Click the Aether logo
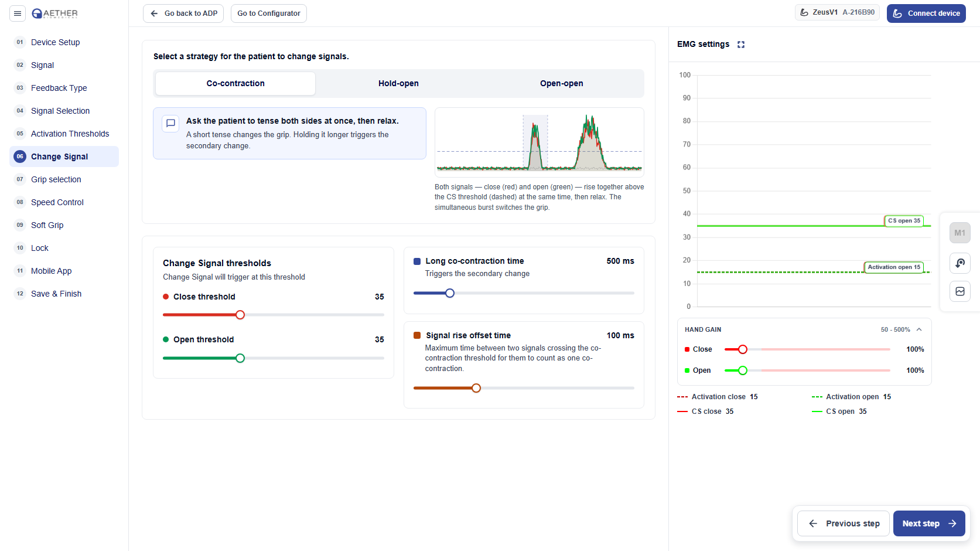This screenshot has width=980, height=551. [x=54, y=13]
